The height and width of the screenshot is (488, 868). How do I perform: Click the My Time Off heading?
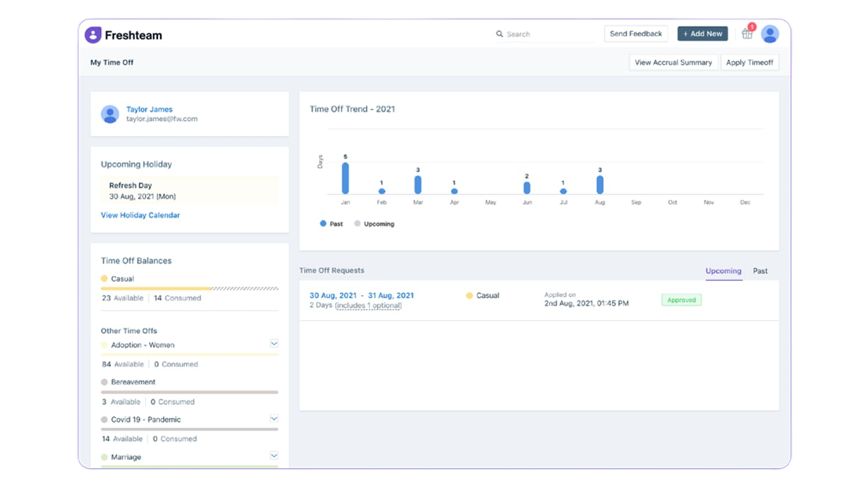pyautogui.click(x=112, y=62)
